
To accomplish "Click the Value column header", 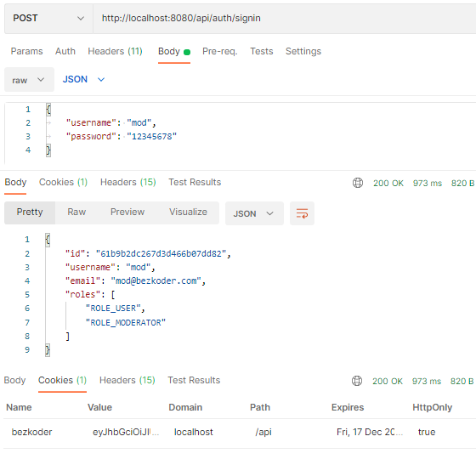I will click(100, 407).
